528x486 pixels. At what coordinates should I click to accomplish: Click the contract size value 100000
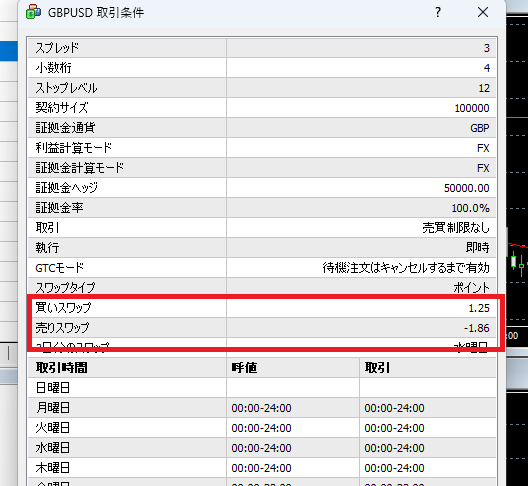tap(472, 108)
